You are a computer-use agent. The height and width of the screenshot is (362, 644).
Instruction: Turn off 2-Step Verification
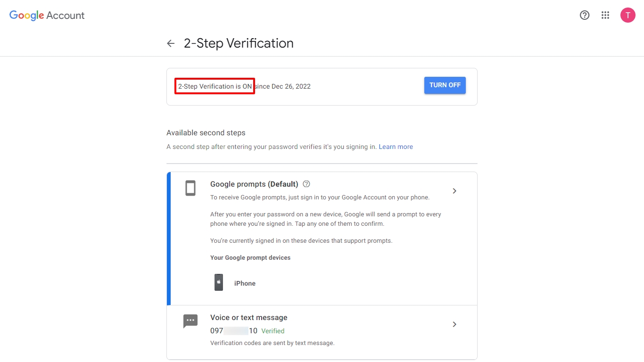tap(445, 85)
